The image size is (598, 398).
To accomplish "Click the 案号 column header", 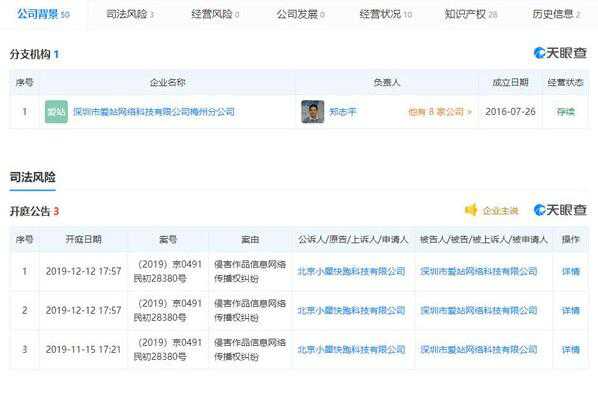I will (168, 239).
